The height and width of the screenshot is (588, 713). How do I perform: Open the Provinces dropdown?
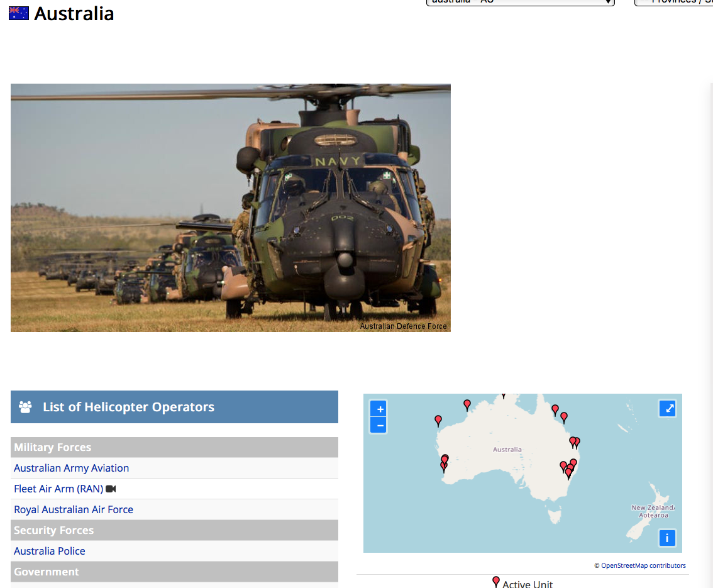click(x=673, y=2)
